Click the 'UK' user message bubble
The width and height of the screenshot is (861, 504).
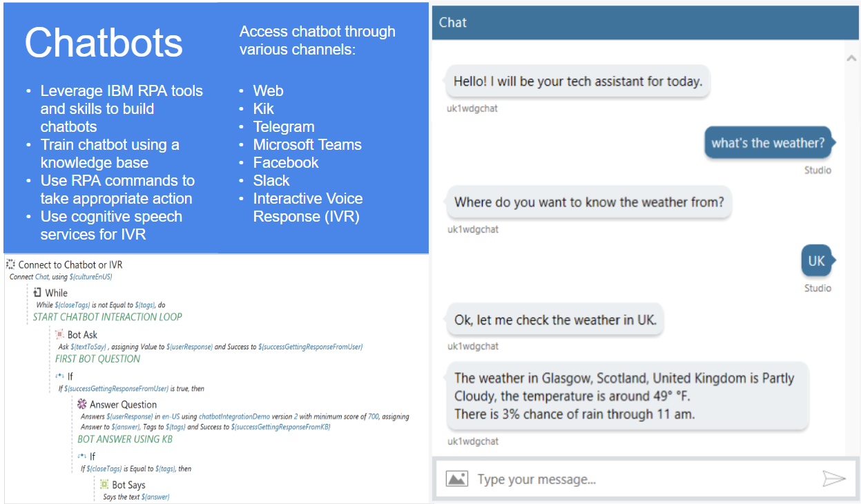pyautogui.click(x=816, y=261)
